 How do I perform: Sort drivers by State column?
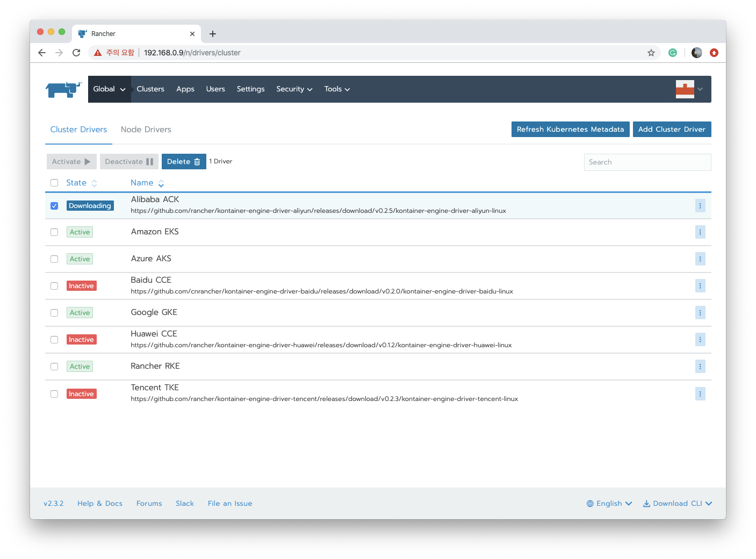82,183
